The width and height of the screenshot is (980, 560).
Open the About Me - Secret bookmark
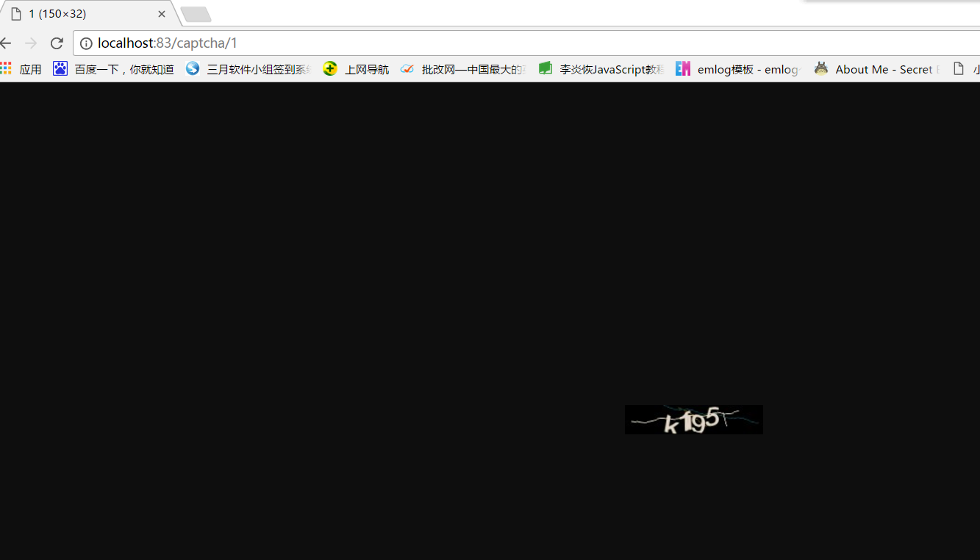point(886,70)
